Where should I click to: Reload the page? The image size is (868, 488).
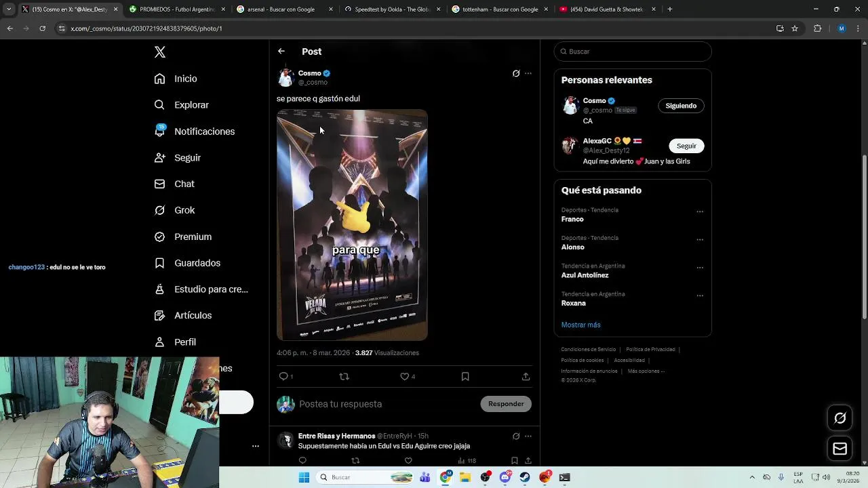42,28
